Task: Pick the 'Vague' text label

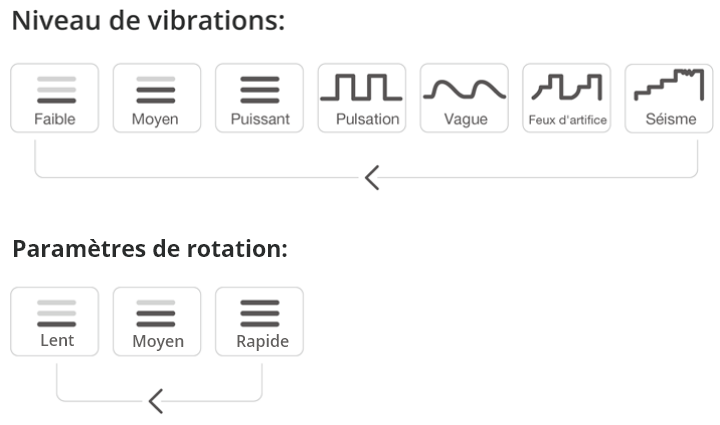Action: coord(464,119)
